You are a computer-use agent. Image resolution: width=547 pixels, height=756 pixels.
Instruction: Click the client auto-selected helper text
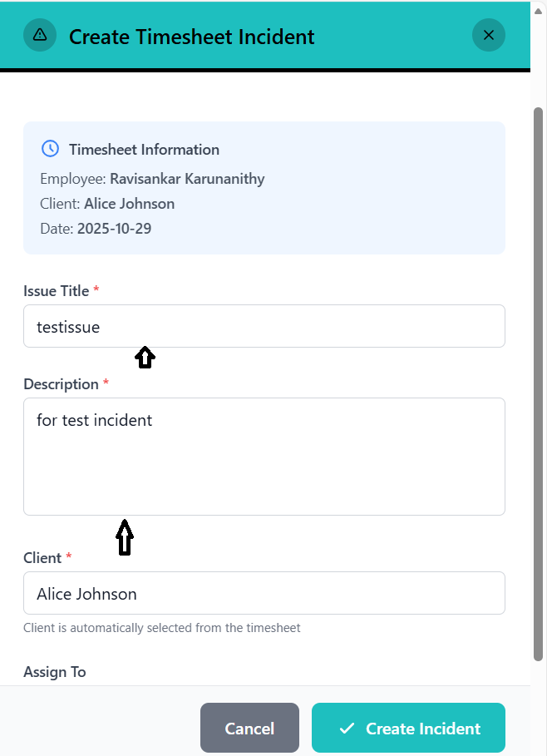click(161, 628)
